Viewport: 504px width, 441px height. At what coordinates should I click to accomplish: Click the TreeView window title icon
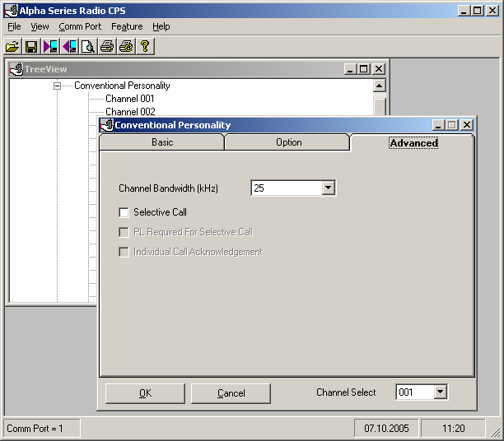16,69
